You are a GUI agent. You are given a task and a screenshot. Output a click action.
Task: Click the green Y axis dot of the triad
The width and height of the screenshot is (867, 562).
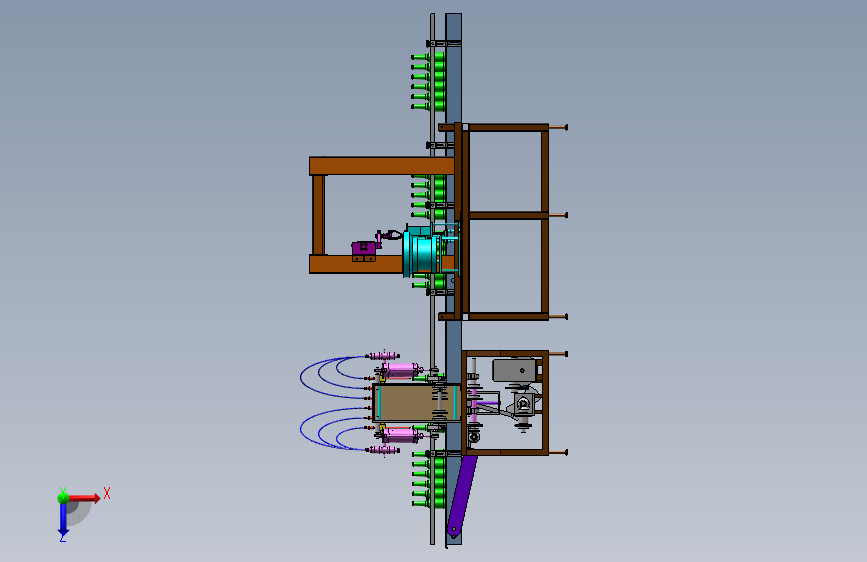[63, 498]
